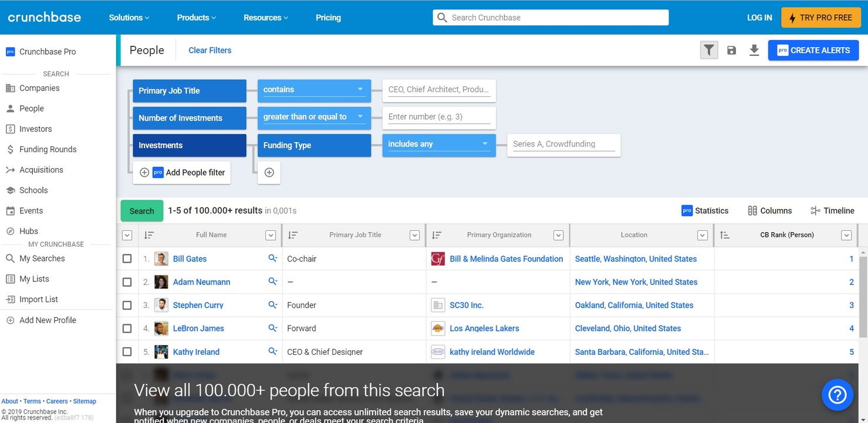Toggle the filter funnel icon

click(709, 51)
